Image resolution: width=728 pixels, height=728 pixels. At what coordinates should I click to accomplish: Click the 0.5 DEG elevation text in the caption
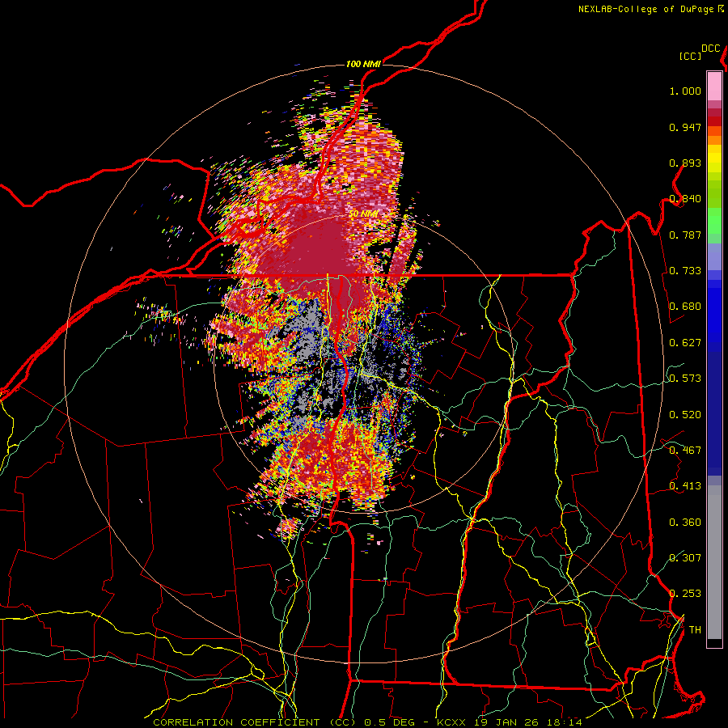[391, 722]
